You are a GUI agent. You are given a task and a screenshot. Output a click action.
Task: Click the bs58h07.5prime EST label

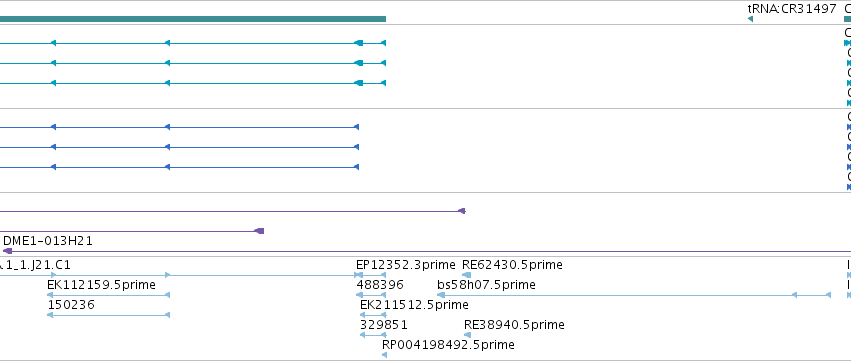coord(486,285)
